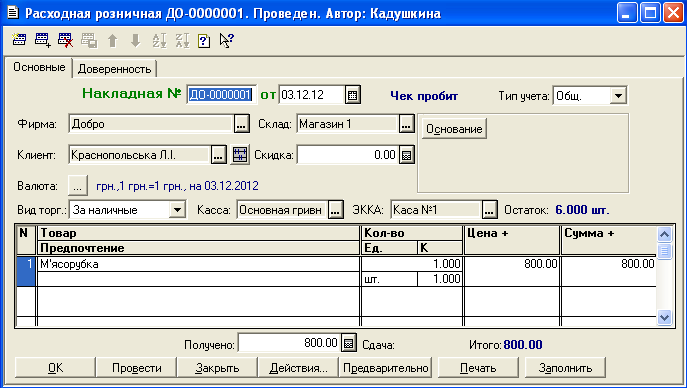Screen dimensions: 687x388
Task: Switch to the Доверенность tab
Action: coord(114,69)
